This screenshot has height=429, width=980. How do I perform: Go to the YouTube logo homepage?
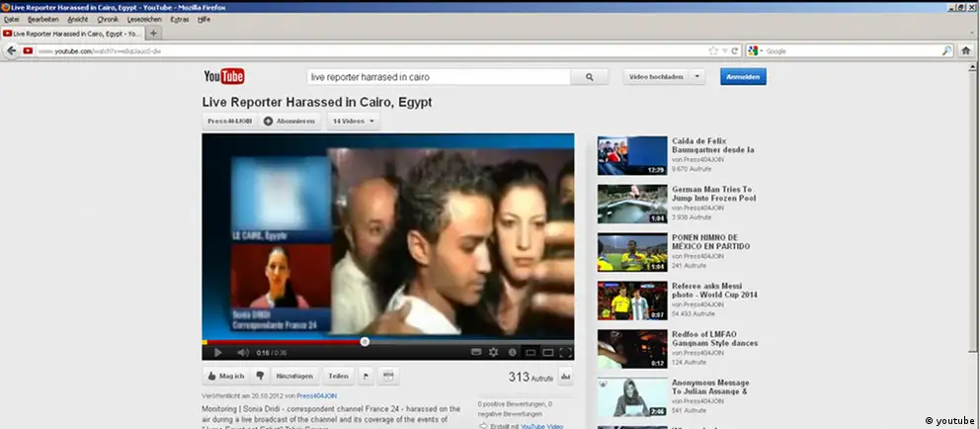tap(223, 76)
